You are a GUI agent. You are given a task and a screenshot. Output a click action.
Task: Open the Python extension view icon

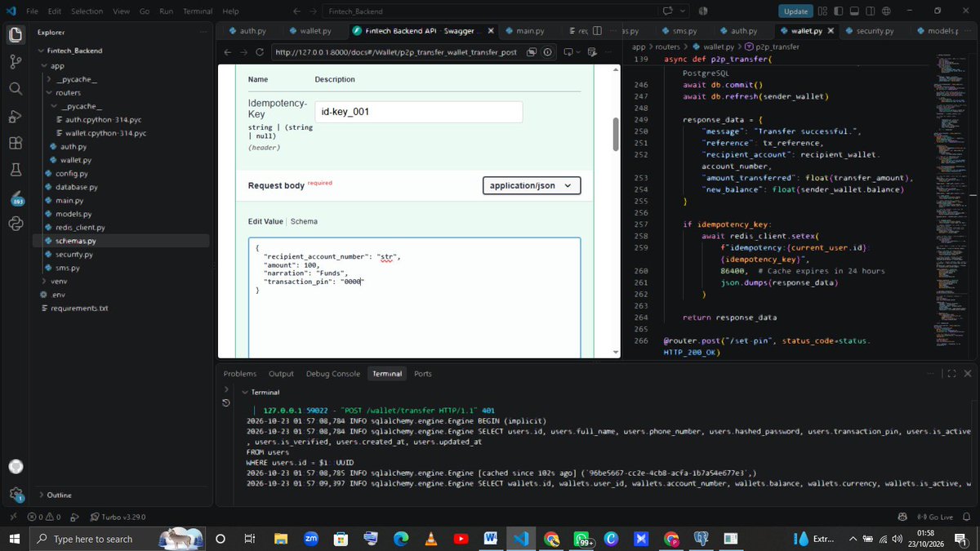click(15, 224)
